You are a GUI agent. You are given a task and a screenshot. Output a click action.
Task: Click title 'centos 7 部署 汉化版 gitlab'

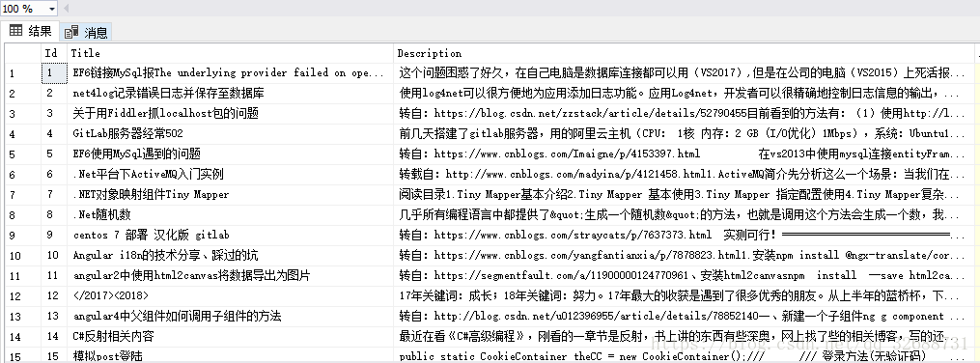click(151, 235)
